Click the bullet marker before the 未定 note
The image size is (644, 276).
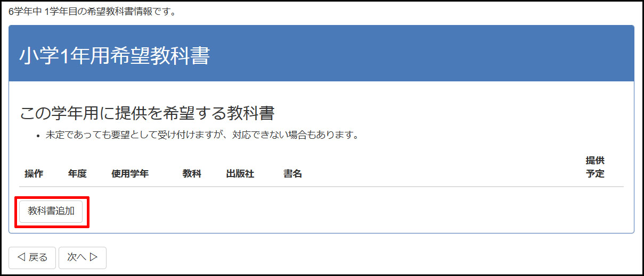pyautogui.click(x=38, y=136)
